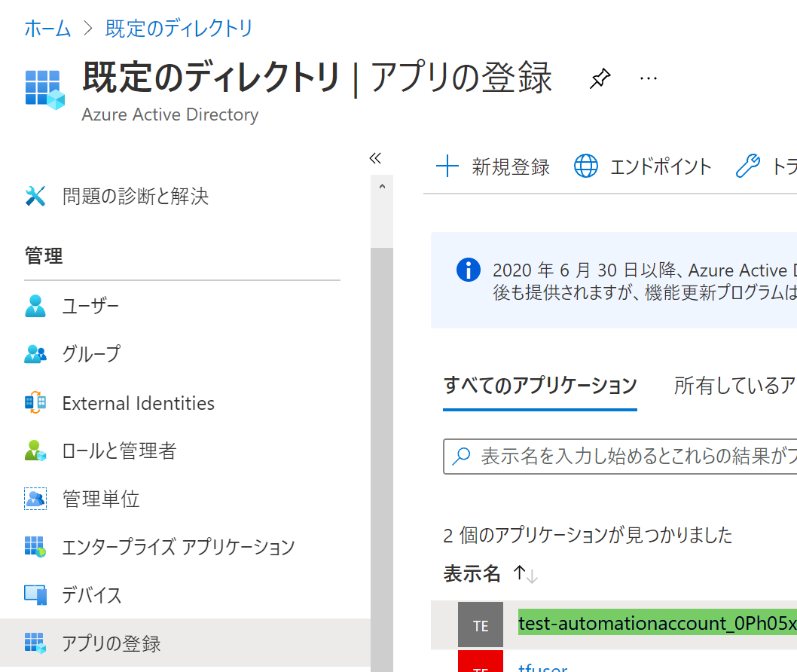Select the すべてのアプリケーション tab
The width and height of the screenshot is (797, 672).
coord(540,385)
